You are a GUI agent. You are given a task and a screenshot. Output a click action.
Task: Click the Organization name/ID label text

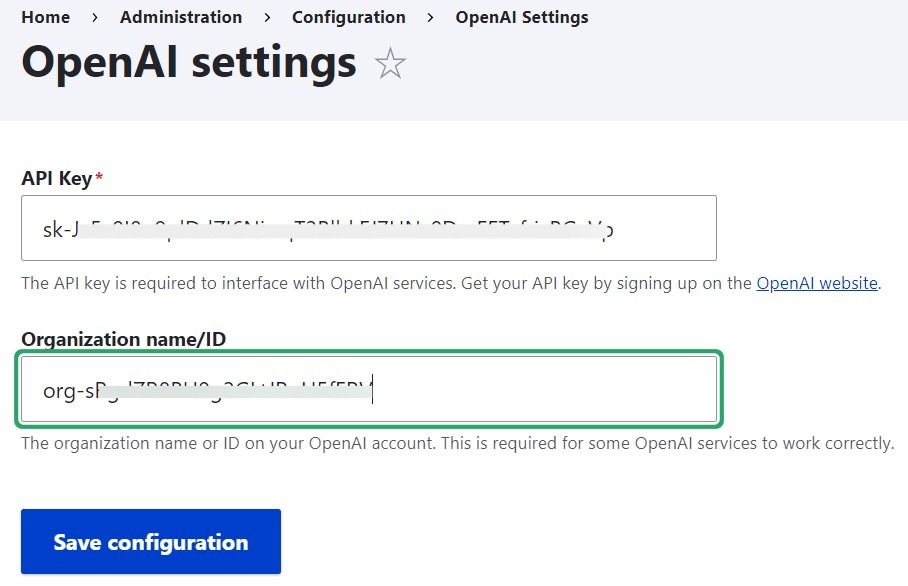pos(122,339)
